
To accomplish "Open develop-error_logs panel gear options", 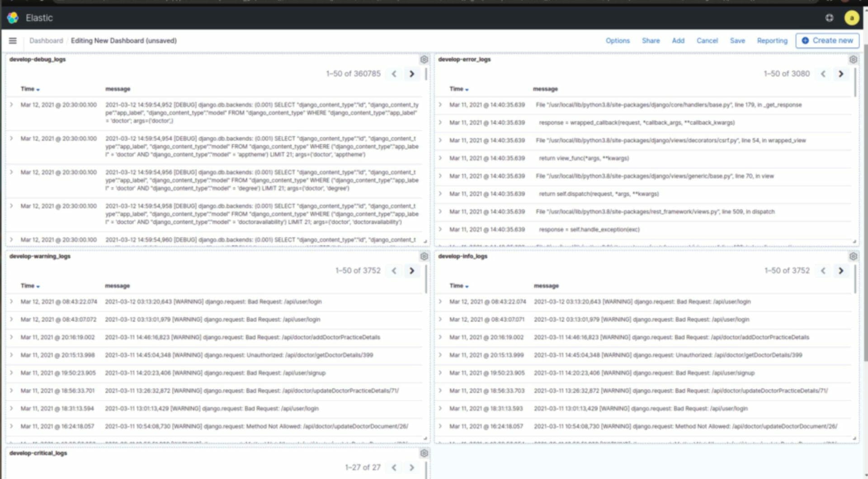I will point(853,59).
